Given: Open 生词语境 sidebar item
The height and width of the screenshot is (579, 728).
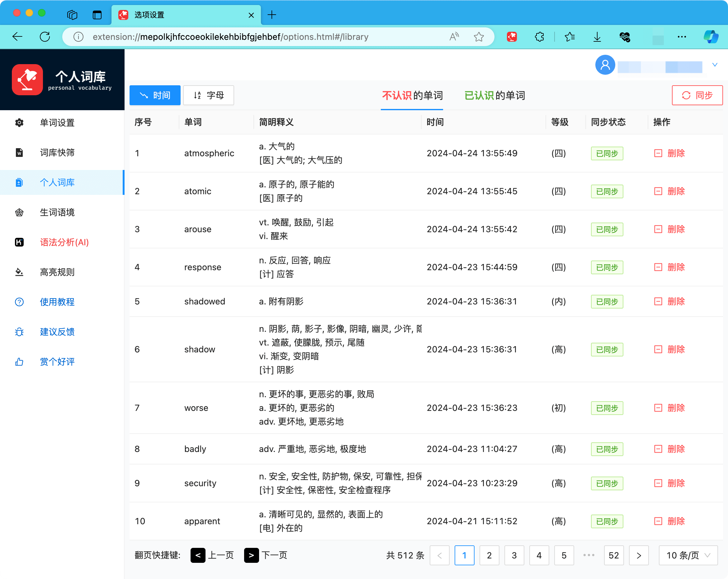Looking at the screenshot, I should pyautogui.click(x=57, y=212).
